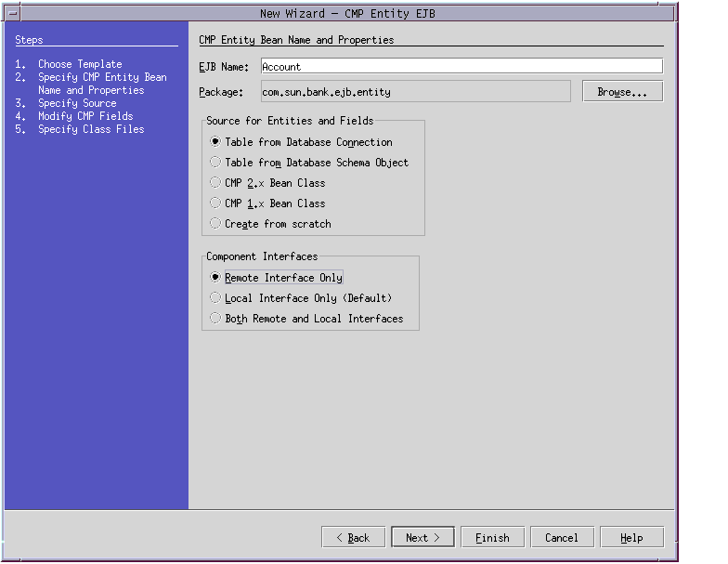Viewport: 728px width, 564px height.
Task: Click the New Wizard - CMP Entity EJB title
Action: tap(347, 13)
